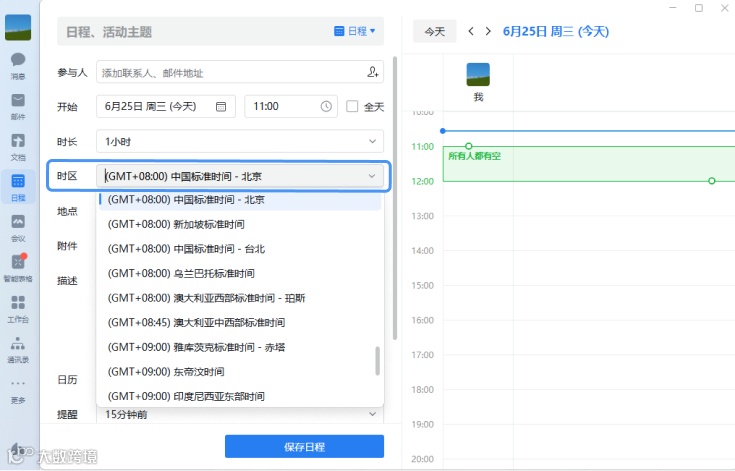Click the event block bottom resize handle
The image size is (735, 471).
point(712,181)
